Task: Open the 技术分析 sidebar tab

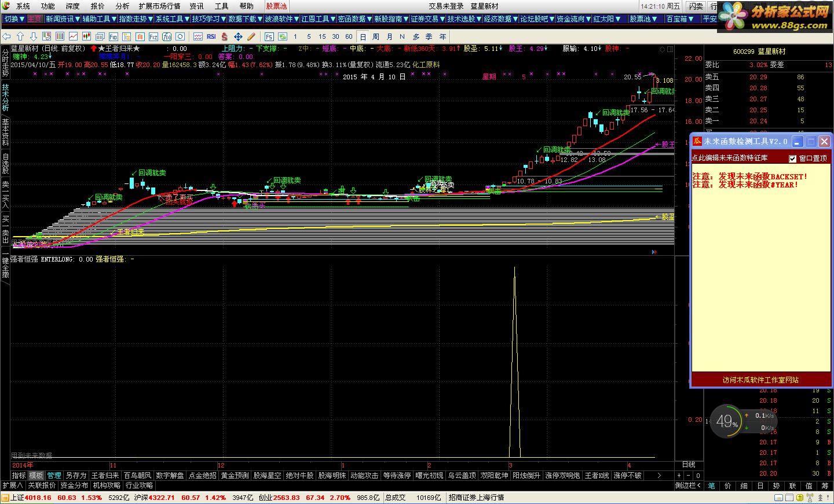Action: pyautogui.click(x=5, y=97)
